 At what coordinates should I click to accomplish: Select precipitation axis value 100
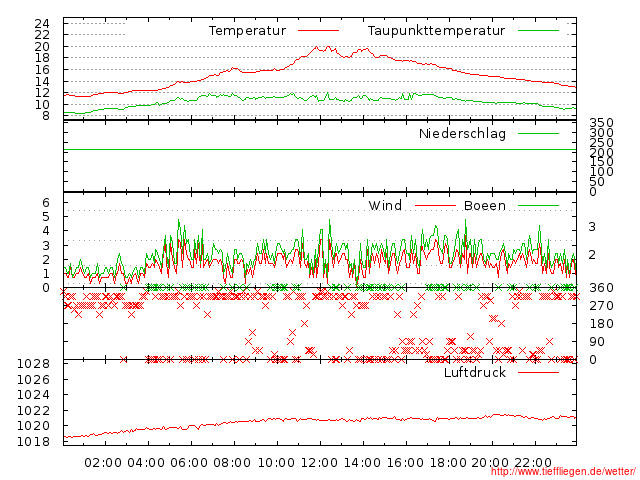[x=602, y=171]
